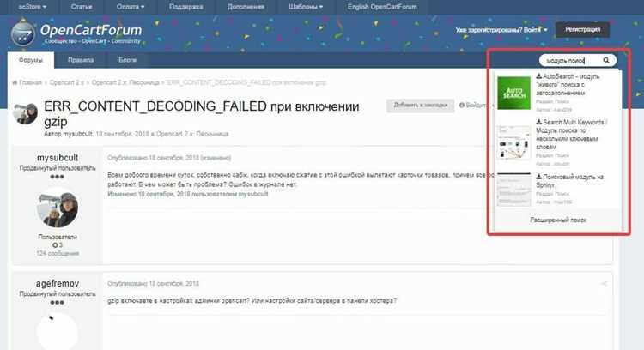This screenshot has width=644, height=350.
Task: Click 'Пользователи' group label under mysubcult
Action: 58,237
